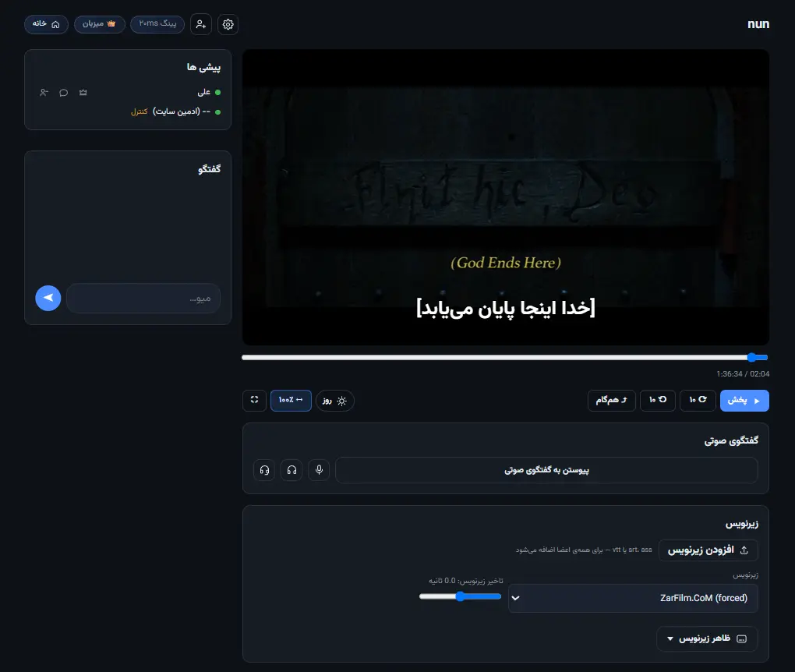Rewind back 10 seconds

(658, 401)
